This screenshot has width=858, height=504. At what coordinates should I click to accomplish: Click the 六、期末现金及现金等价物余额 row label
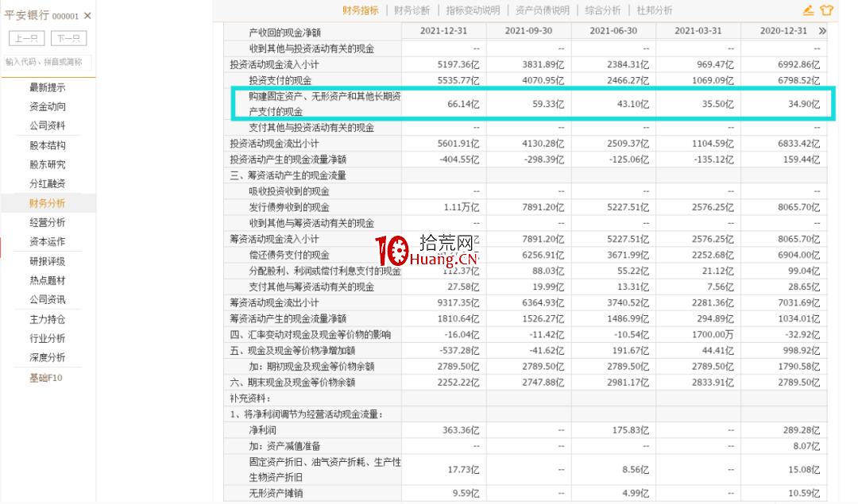point(292,383)
